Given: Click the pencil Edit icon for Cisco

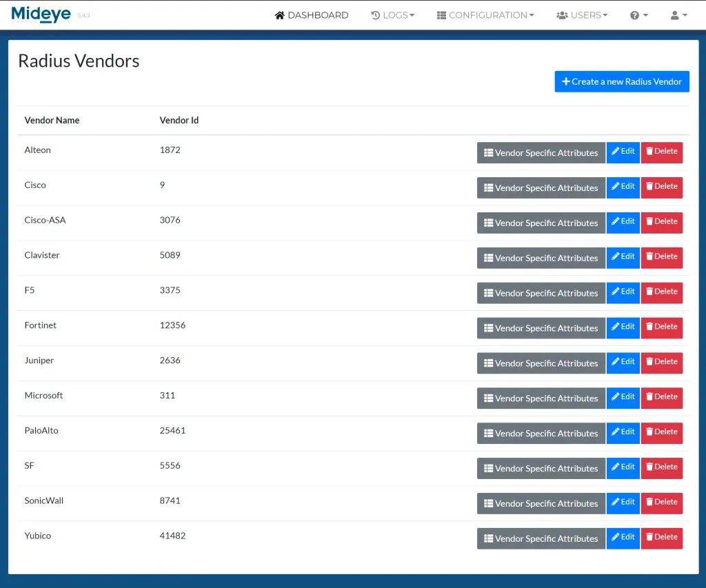Looking at the screenshot, I should pyautogui.click(x=614, y=186).
